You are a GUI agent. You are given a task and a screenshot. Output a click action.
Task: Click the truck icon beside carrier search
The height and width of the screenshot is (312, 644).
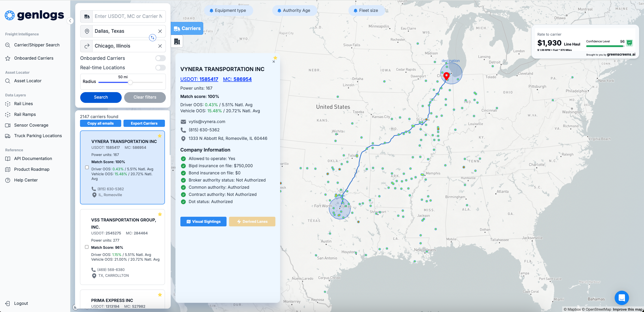[x=87, y=17]
